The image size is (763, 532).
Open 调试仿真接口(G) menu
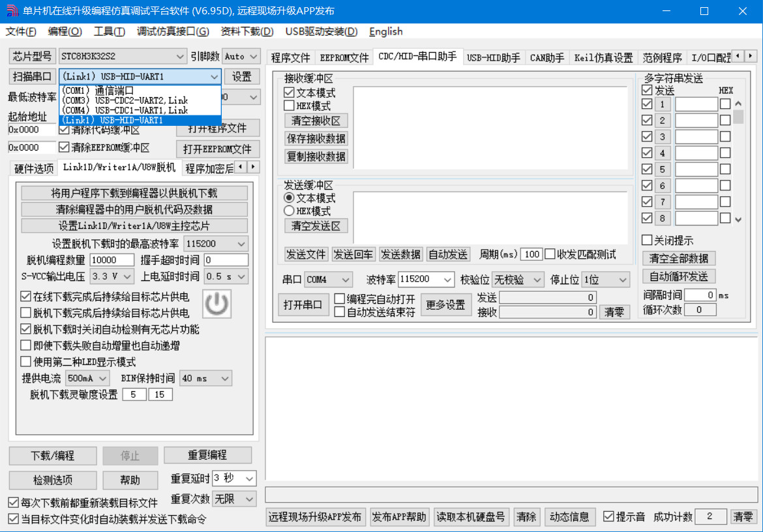(173, 31)
